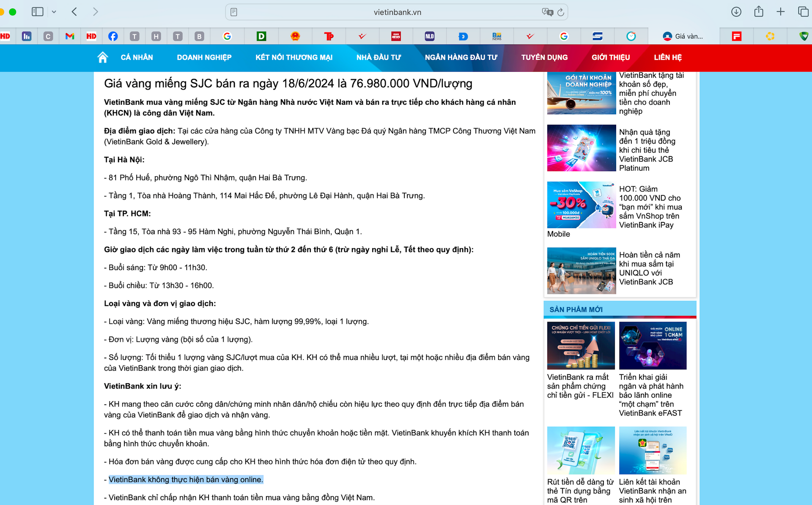
Task: Go to VietinBank home via house icon
Action: pos(103,57)
